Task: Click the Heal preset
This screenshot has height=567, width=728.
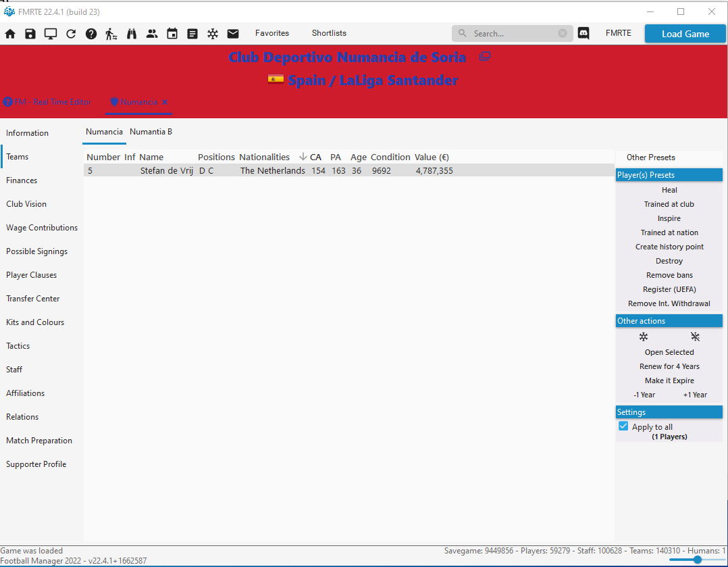Action: (669, 190)
